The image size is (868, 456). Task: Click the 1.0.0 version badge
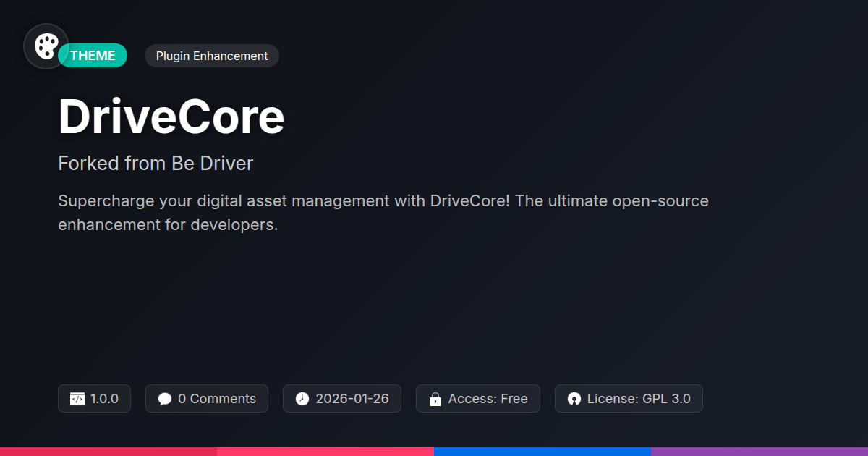click(x=94, y=399)
